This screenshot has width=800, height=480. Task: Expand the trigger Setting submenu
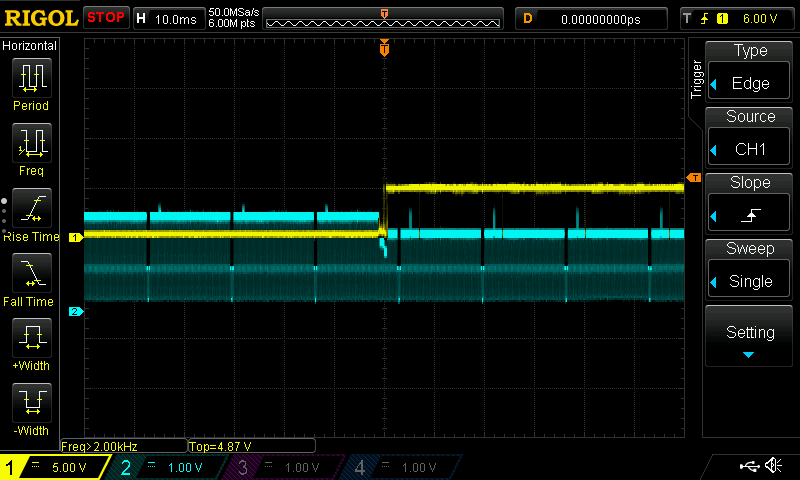[750, 336]
